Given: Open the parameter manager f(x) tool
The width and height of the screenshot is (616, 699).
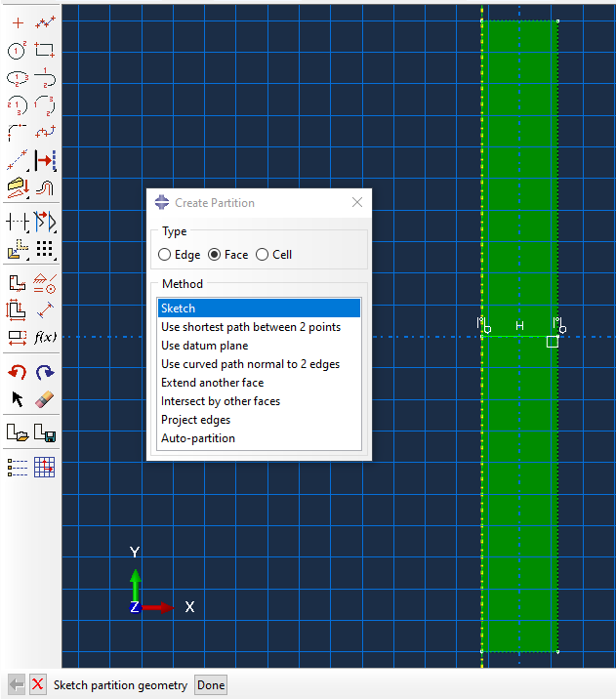Looking at the screenshot, I should pos(45,338).
